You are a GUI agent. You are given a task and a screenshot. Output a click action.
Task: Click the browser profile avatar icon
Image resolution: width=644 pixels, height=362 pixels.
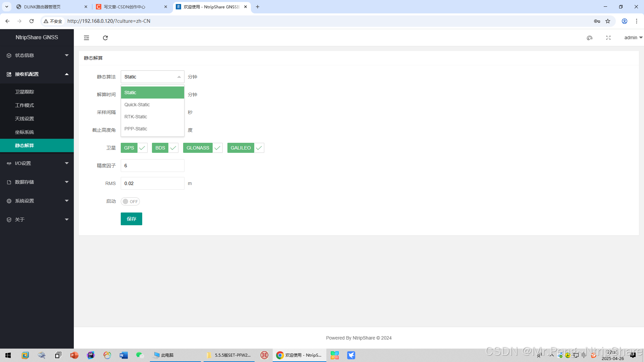[x=625, y=21]
